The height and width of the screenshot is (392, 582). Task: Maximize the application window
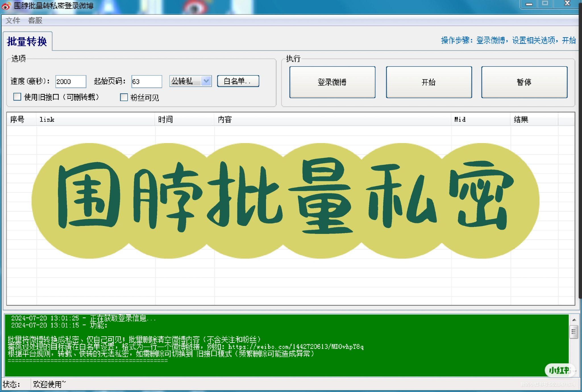545,3
